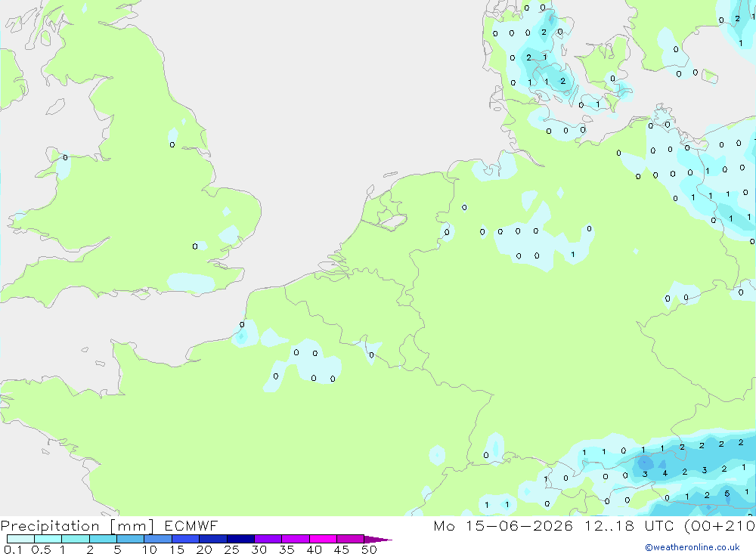Choose the 10–15 mm legend color box

pyautogui.click(x=158, y=539)
